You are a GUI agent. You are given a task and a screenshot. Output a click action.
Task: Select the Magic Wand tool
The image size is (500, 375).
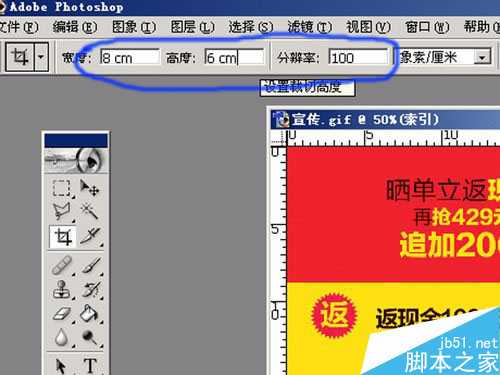pyautogui.click(x=89, y=212)
